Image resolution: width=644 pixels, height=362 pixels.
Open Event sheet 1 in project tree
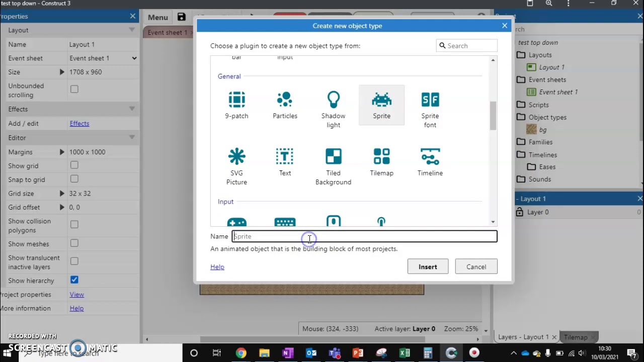558,92
